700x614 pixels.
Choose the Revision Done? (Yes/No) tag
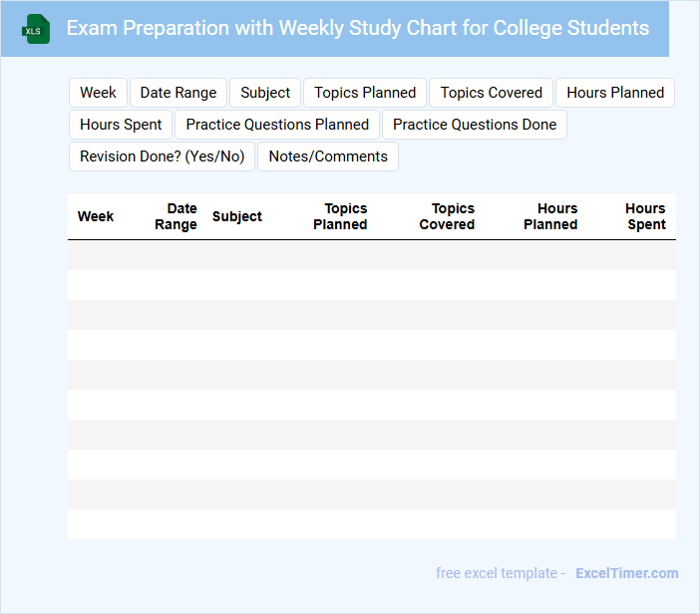click(162, 156)
